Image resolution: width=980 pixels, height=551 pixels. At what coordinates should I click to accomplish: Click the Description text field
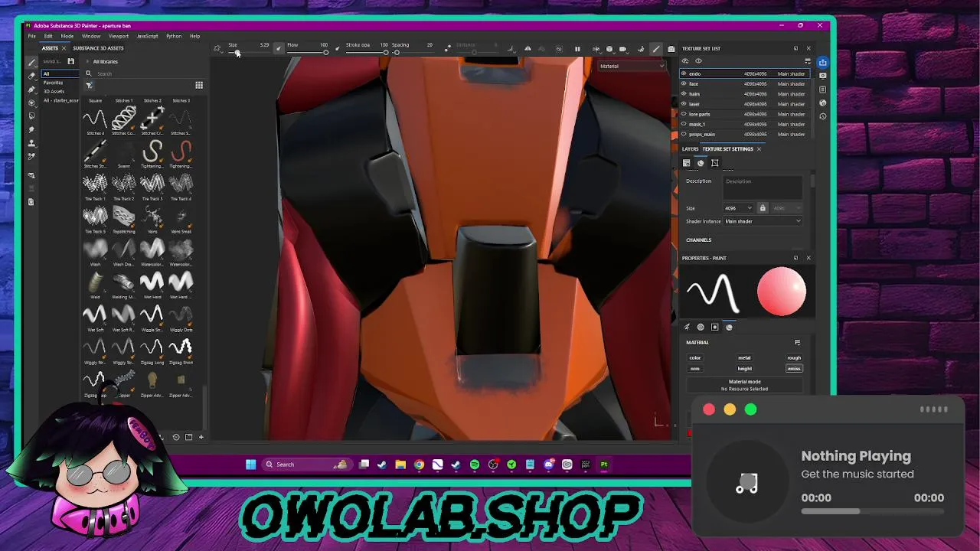point(763,187)
